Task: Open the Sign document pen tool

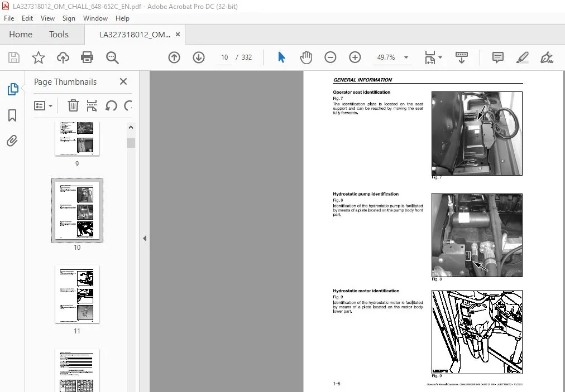Action: [547, 57]
